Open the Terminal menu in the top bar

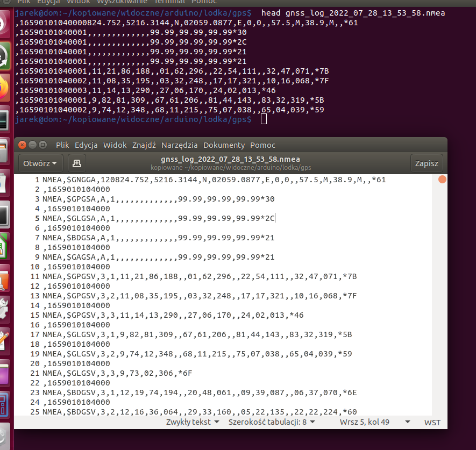pyautogui.click(x=169, y=2)
